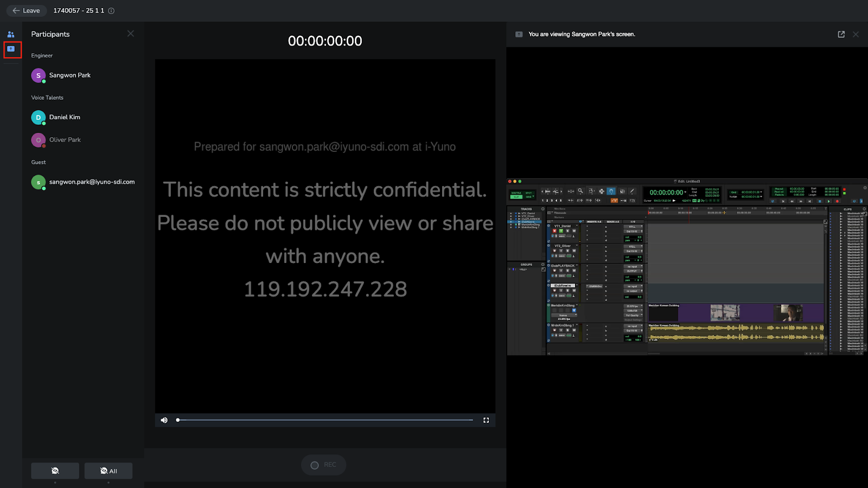
Task: Open the Tracks list menu button
Action: pyautogui.click(x=542, y=209)
